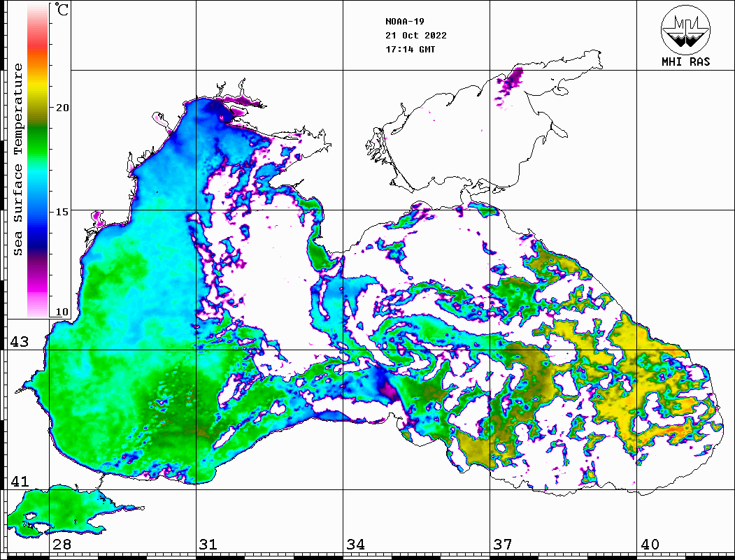Pick the yellow band of the color bar
Viewport: 735px width, 560px height.
coord(38,87)
